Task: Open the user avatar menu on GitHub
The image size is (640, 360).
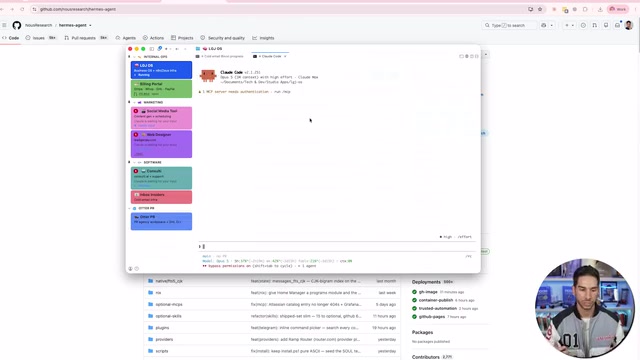Action: tap(629, 25)
